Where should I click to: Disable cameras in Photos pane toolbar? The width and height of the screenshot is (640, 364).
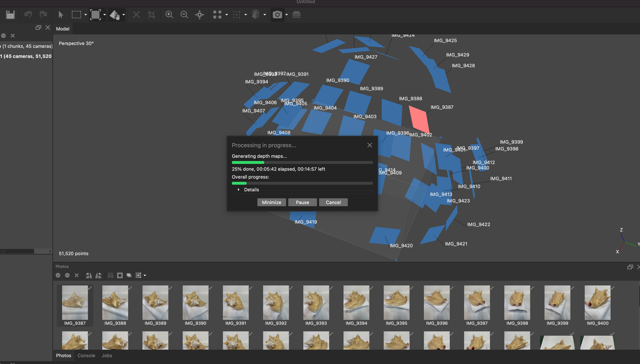[x=67, y=275]
